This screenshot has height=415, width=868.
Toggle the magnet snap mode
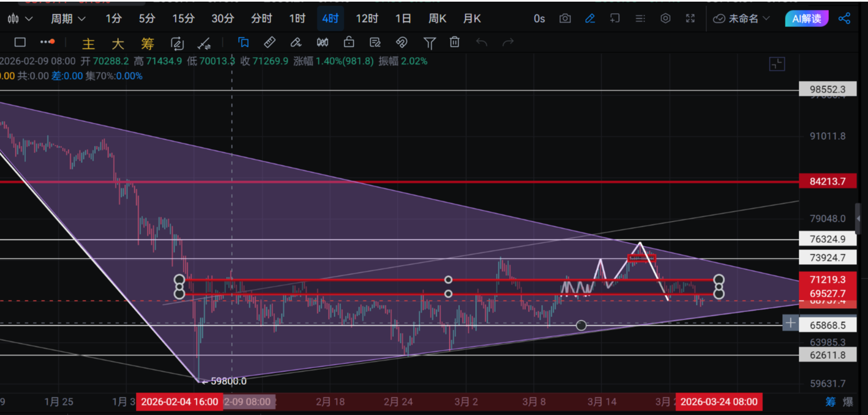402,42
